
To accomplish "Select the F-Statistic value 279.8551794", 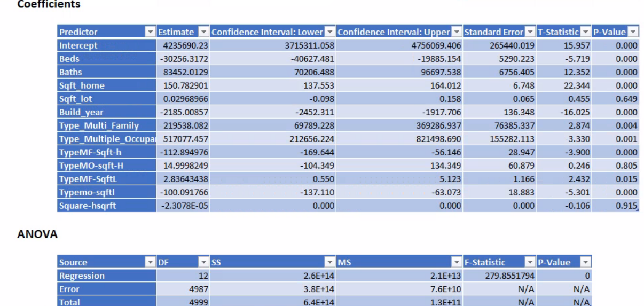I will click(x=500, y=276).
